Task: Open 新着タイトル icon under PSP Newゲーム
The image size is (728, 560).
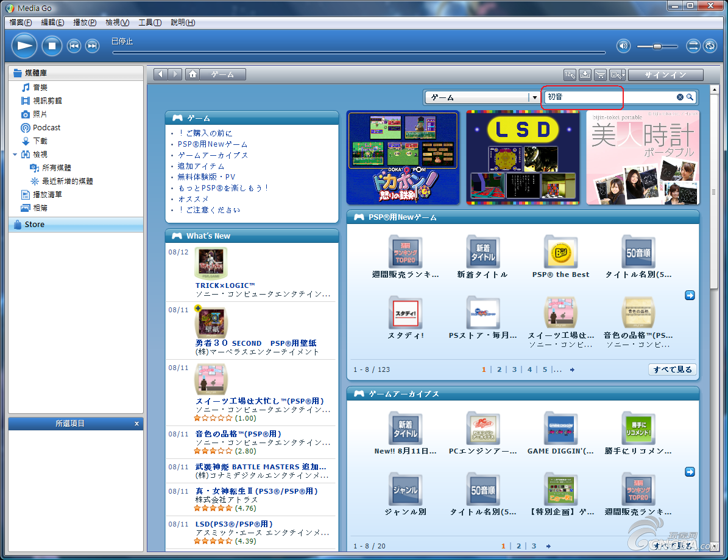Action: coord(483,253)
